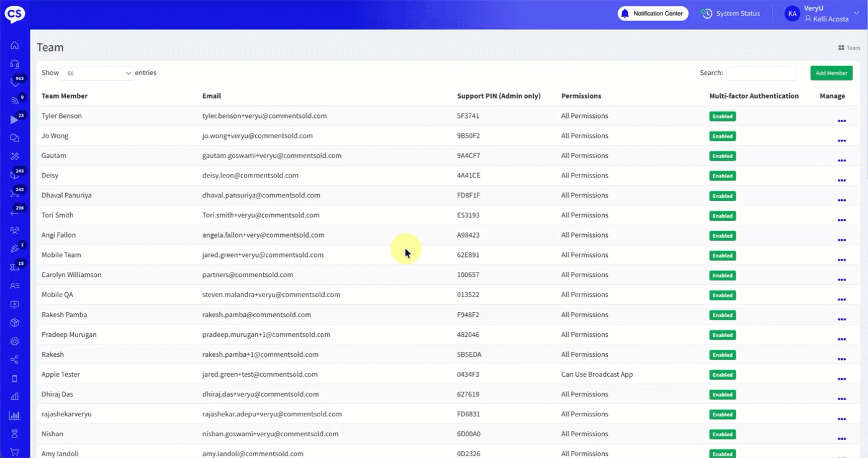
Task: Open manage menu for Angi Fallon
Action: (842, 240)
